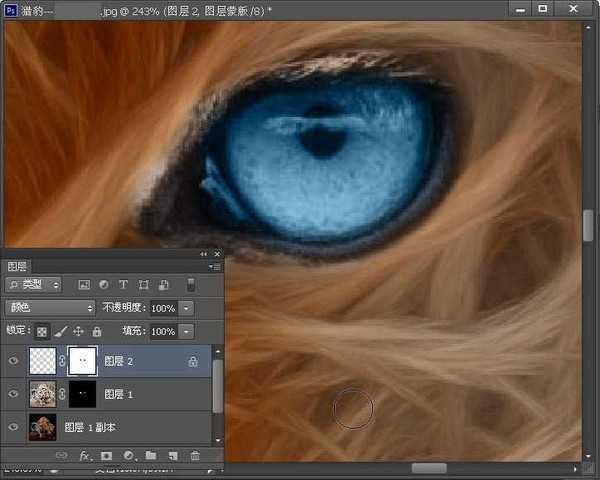Hide 图层 1 副本 layer visibility
The width and height of the screenshot is (600, 480).
click(13, 427)
